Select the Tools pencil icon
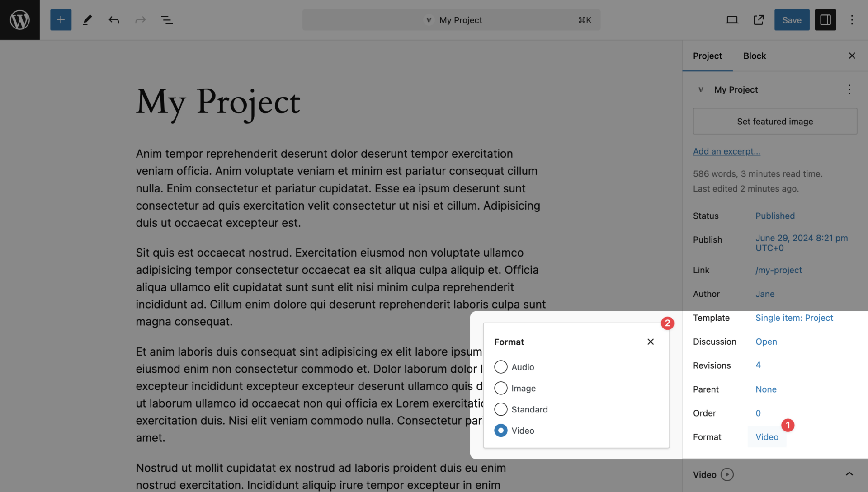 tap(87, 20)
